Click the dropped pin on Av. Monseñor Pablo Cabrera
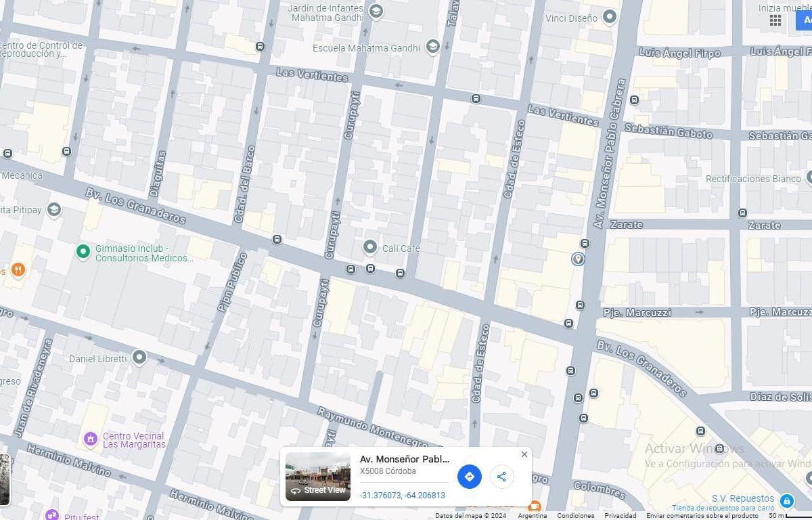The height and width of the screenshot is (520, 812). point(578,259)
